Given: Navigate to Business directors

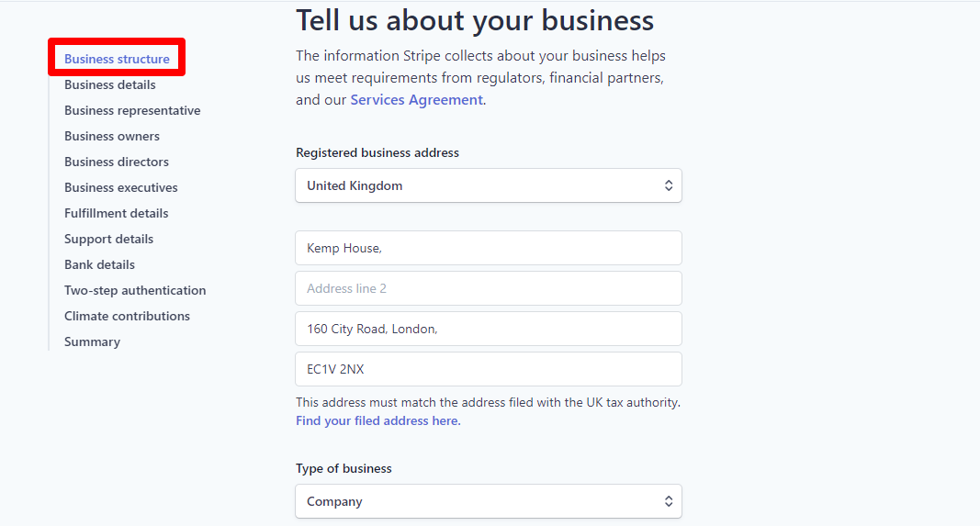Looking at the screenshot, I should coord(117,162).
